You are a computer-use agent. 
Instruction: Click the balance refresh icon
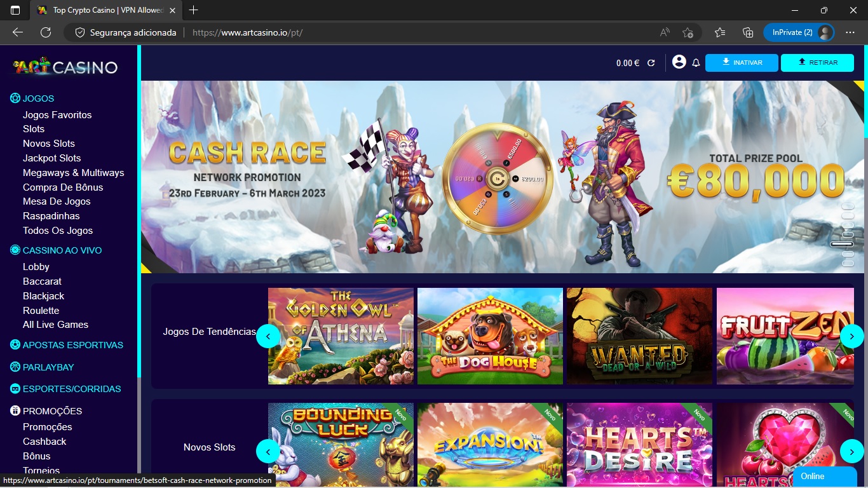(651, 63)
